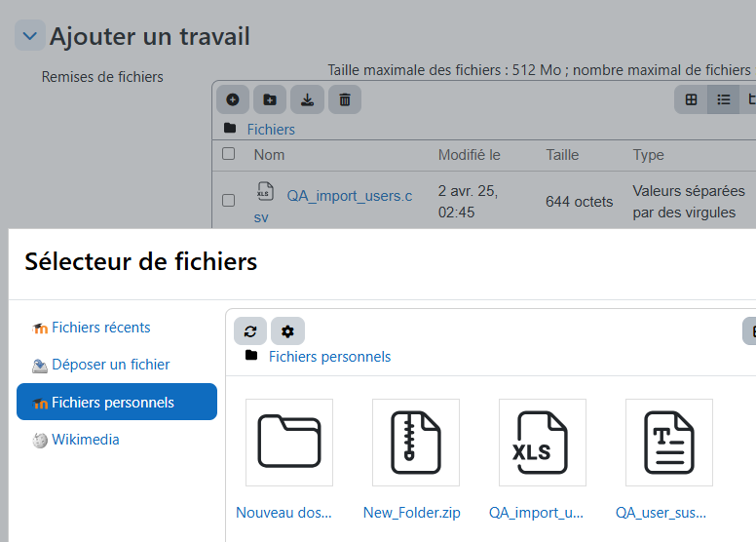Click the QA_user_sus... file name
This screenshot has width=756, height=542.
click(x=661, y=513)
